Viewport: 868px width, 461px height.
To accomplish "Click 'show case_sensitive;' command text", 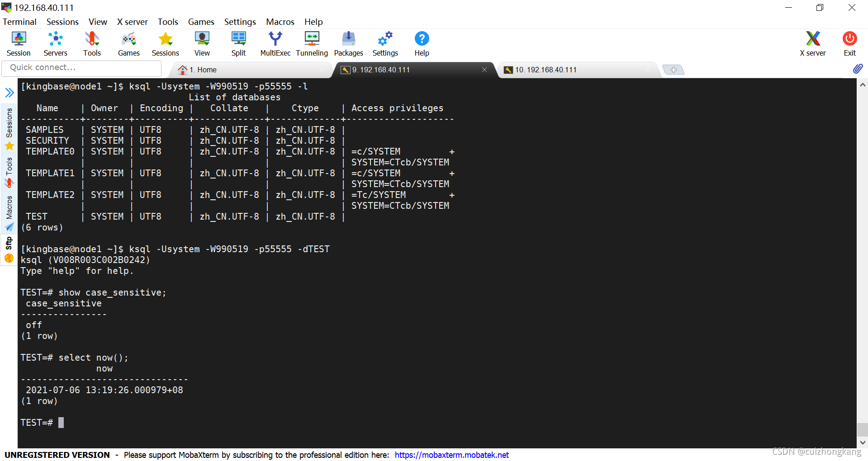I will 112,292.
